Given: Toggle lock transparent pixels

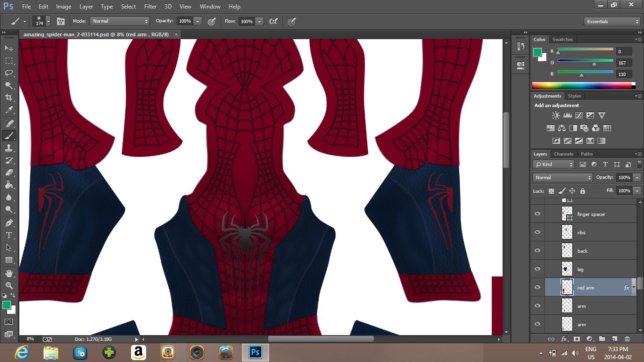Looking at the screenshot, I should (x=551, y=191).
